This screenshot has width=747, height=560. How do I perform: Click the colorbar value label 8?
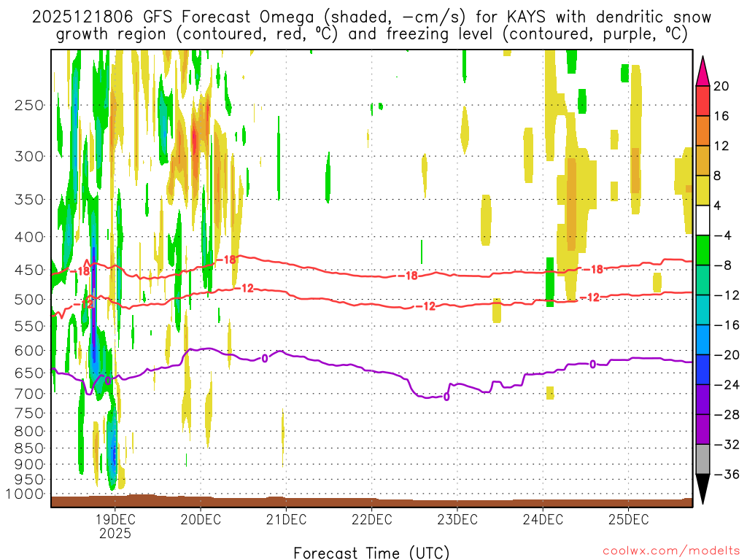point(718,176)
